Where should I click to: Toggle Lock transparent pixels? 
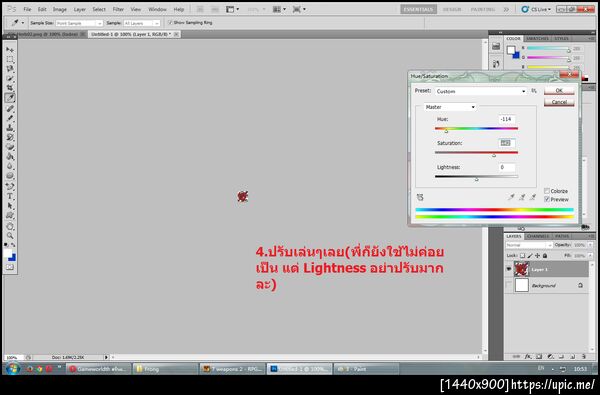click(522, 256)
